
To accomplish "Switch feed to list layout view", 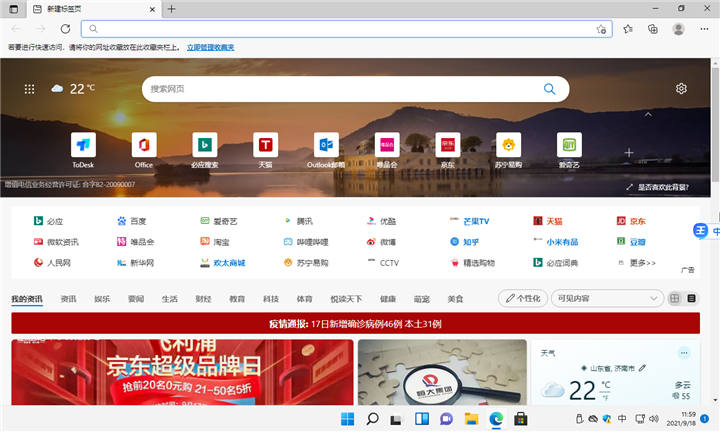I will pos(691,298).
